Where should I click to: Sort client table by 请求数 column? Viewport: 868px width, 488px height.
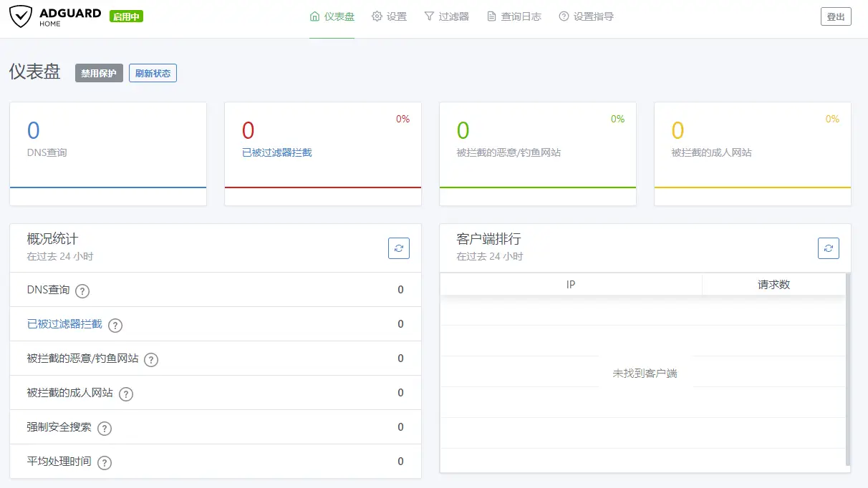point(773,284)
